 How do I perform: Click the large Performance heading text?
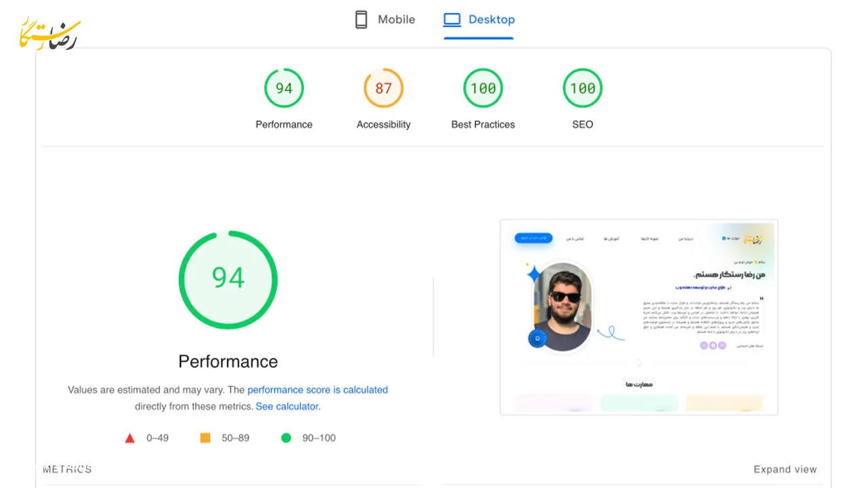[x=228, y=361]
